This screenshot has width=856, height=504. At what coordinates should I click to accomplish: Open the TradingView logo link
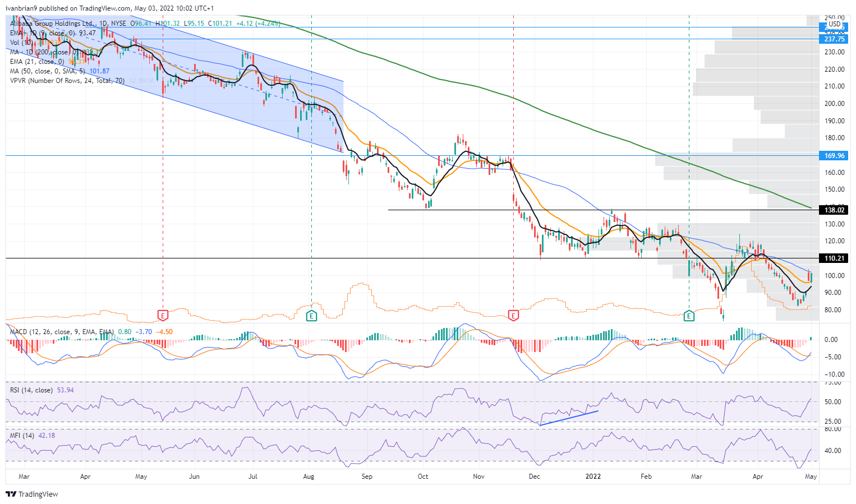click(x=32, y=494)
